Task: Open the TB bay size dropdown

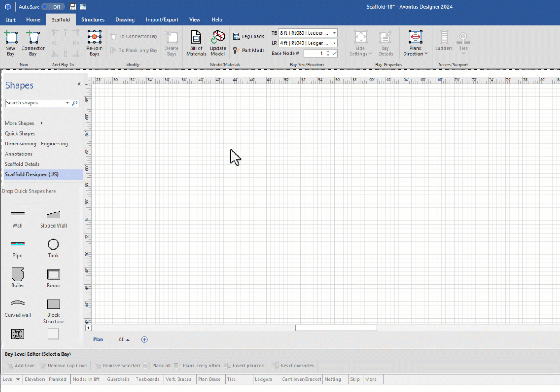Action: [334, 33]
